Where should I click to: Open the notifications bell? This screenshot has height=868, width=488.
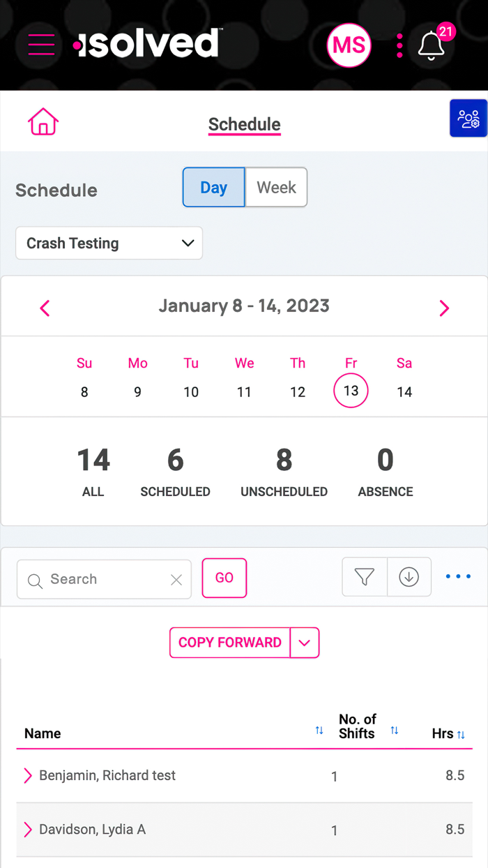point(432,46)
